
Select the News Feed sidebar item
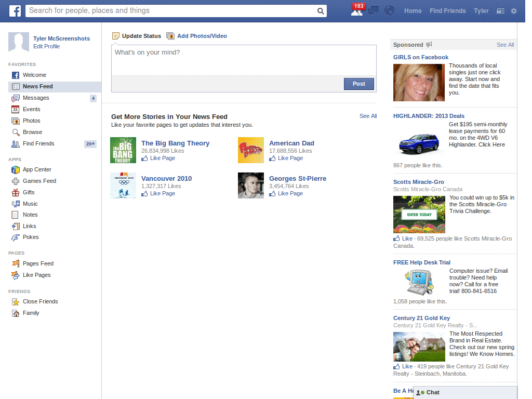[x=55, y=87]
